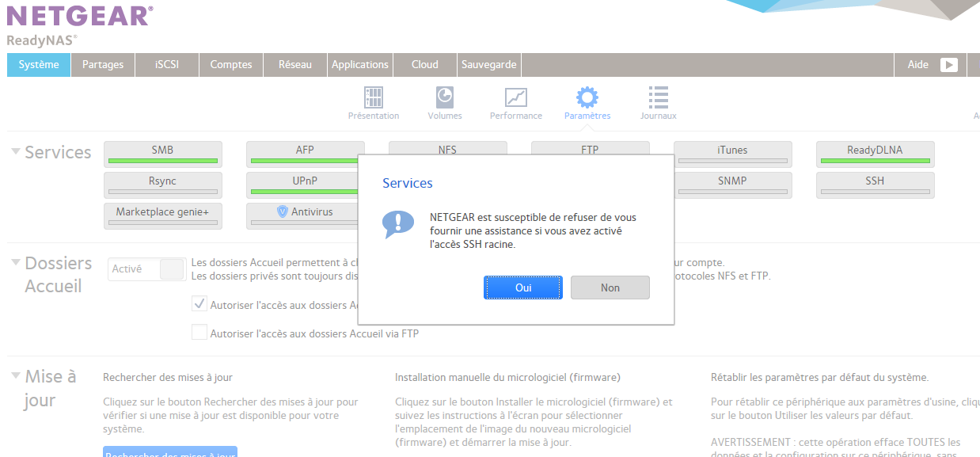This screenshot has height=457, width=980.
Task: Uncheck the first Autoriser l'accès checkbox
Action: [x=199, y=303]
